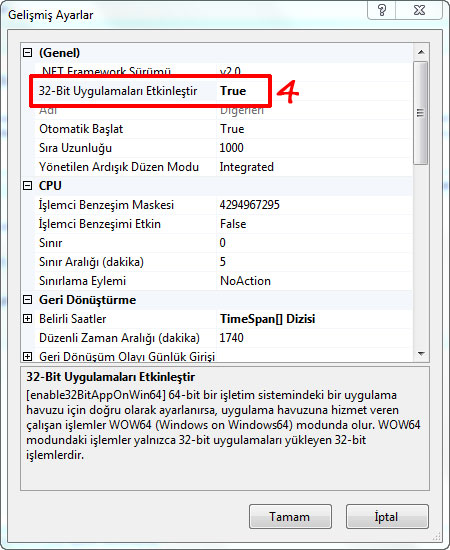Image resolution: width=450 pixels, height=550 pixels.
Task: Select the True value of 32-Bit Uygulamaları
Action: click(233, 91)
